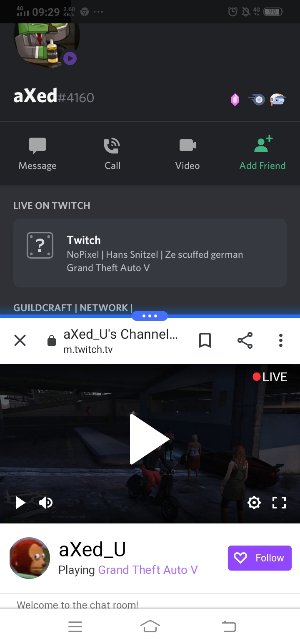Open the Twitch live activity card
Viewport: 300px width, 644px height.
point(150,253)
